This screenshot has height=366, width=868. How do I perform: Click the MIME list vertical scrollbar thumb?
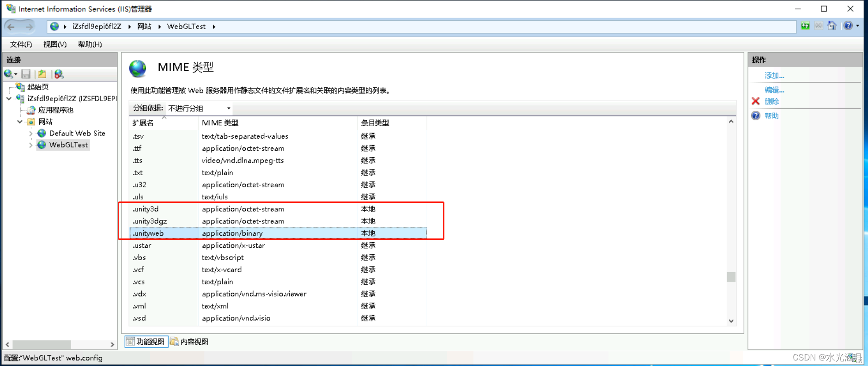click(731, 277)
